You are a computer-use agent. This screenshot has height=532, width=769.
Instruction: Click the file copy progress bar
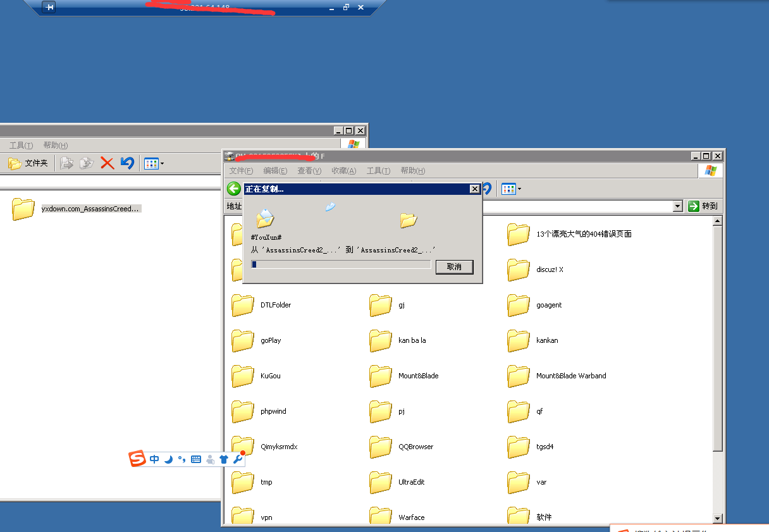(x=341, y=264)
